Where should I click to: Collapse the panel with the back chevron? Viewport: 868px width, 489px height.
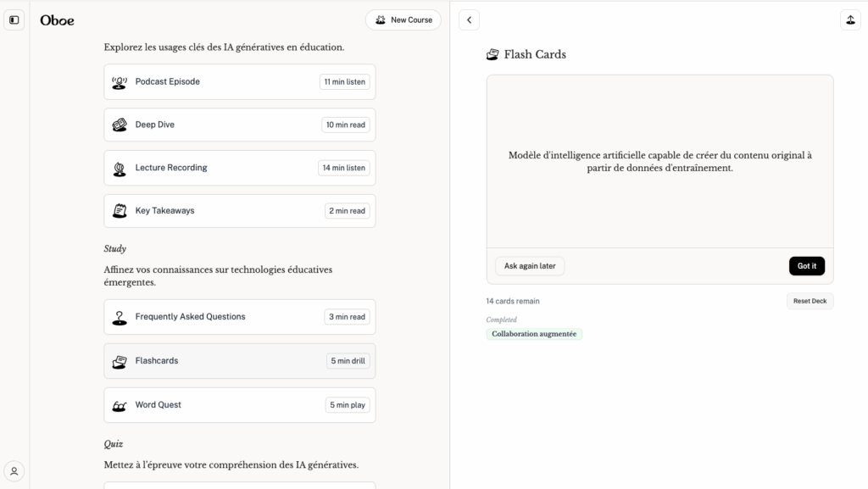click(469, 19)
